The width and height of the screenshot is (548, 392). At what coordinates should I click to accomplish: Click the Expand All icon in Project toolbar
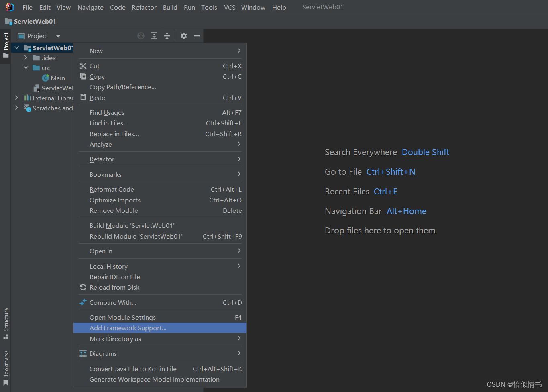[x=154, y=36]
